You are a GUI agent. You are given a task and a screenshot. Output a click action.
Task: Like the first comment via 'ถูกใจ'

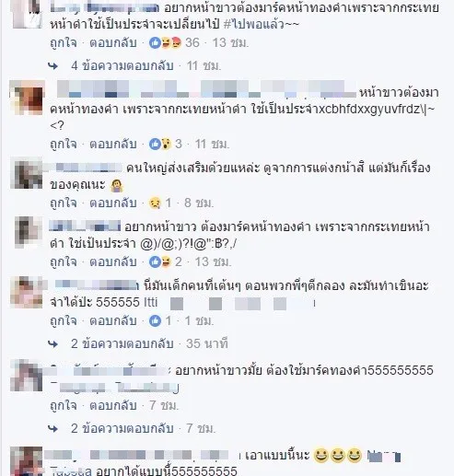[64, 43]
